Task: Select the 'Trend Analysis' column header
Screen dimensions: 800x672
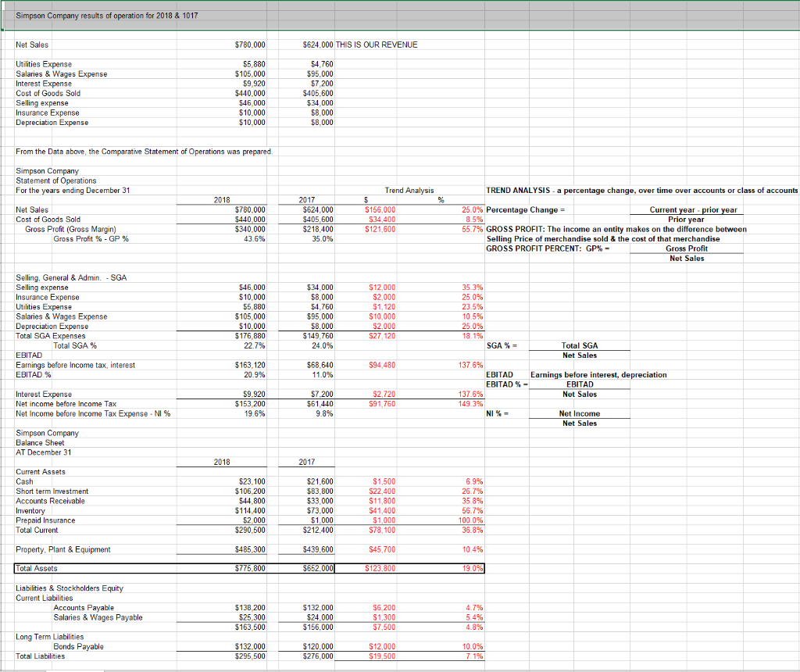Action: [409, 191]
